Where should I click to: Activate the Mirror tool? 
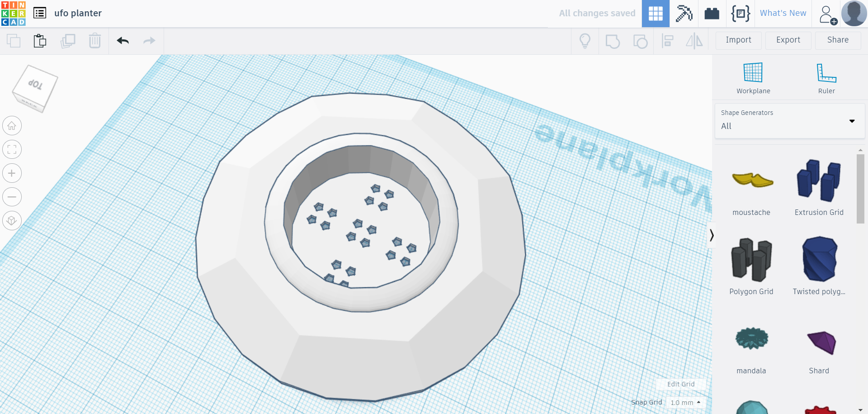[x=694, y=41]
